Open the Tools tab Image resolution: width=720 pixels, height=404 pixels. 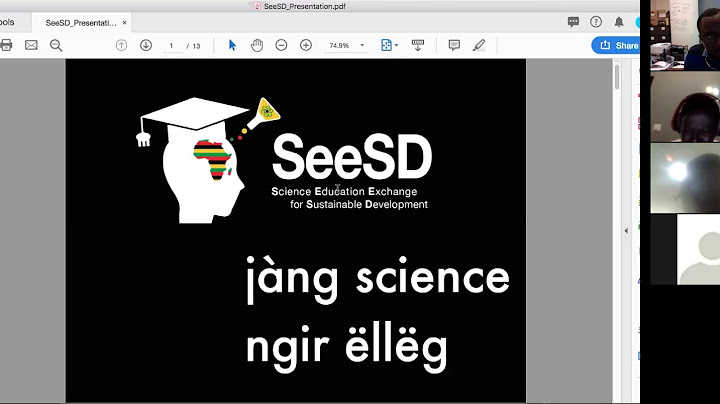pyautogui.click(x=7, y=22)
